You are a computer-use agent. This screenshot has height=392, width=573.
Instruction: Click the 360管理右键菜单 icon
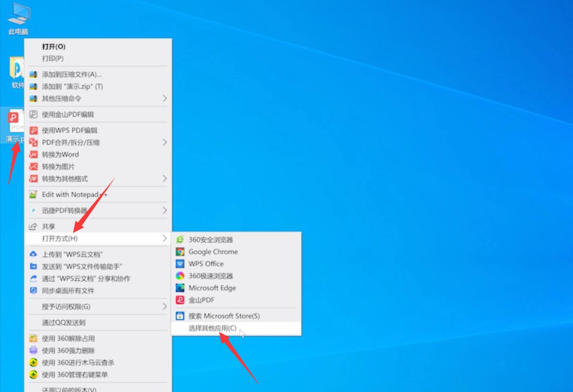[x=33, y=374]
